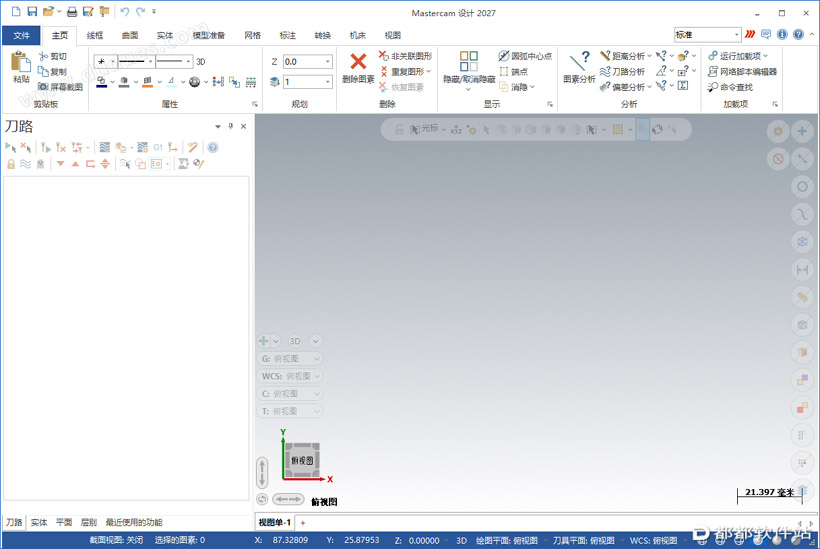Click the Redo arrow icon
This screenshot has height=549, width=820.
pyautogui.click(x=140, y=11)
